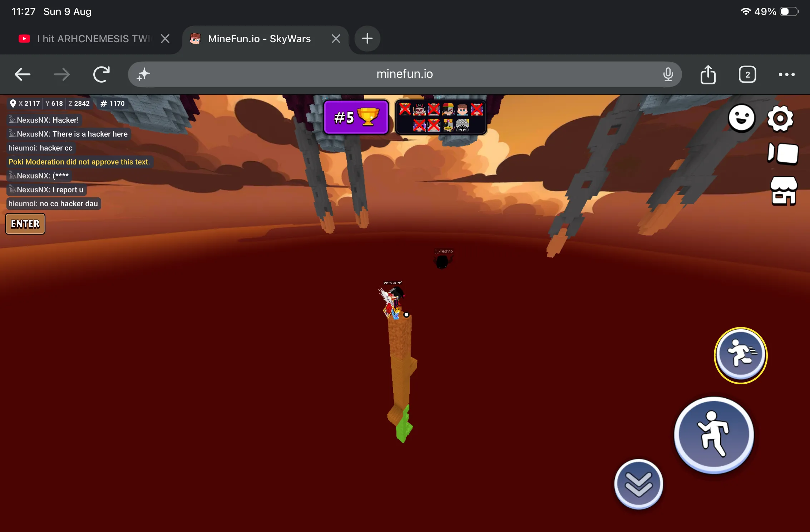Tap the large jump button
The height and width of the screenshot is (532, 810).
pos(714,435)
